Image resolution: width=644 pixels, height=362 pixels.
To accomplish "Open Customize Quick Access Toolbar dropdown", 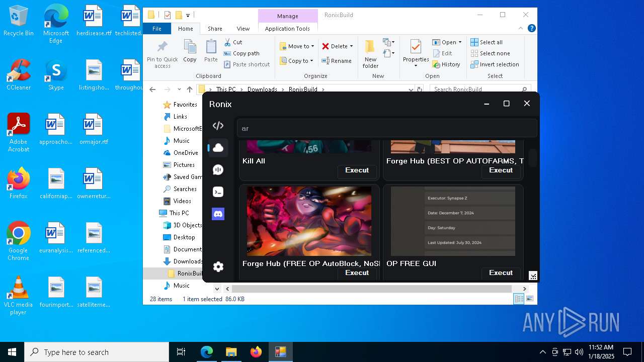I will (x=188, y=16).
